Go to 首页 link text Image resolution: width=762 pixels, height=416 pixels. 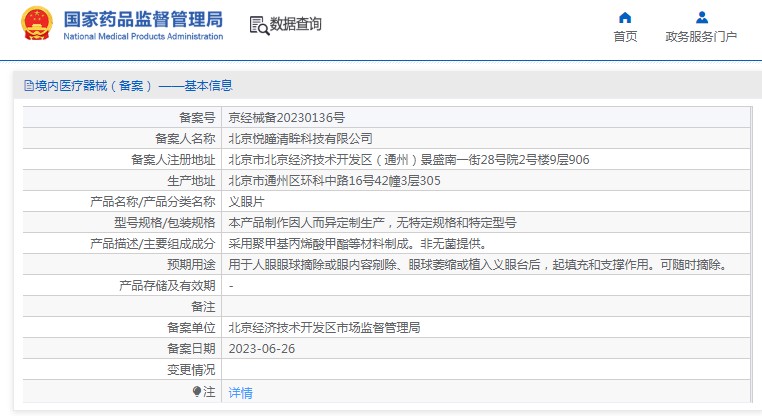coord(625,37)
